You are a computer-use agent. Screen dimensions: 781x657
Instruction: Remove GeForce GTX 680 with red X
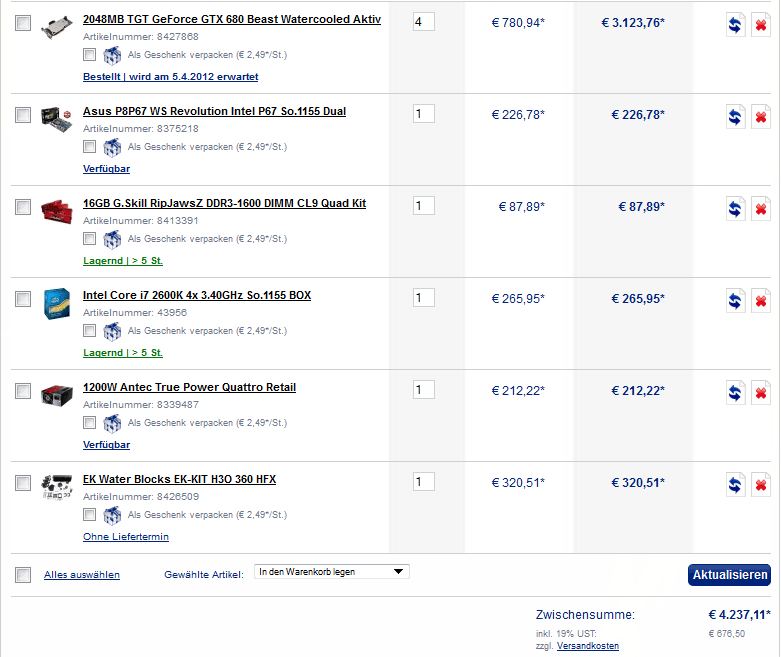click(x=761, y=24)
